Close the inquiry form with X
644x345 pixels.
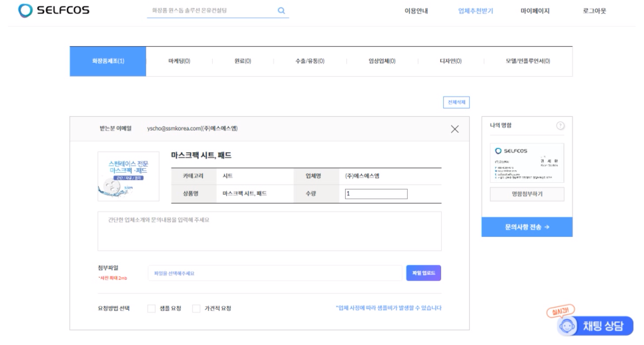tap(455, 129)
